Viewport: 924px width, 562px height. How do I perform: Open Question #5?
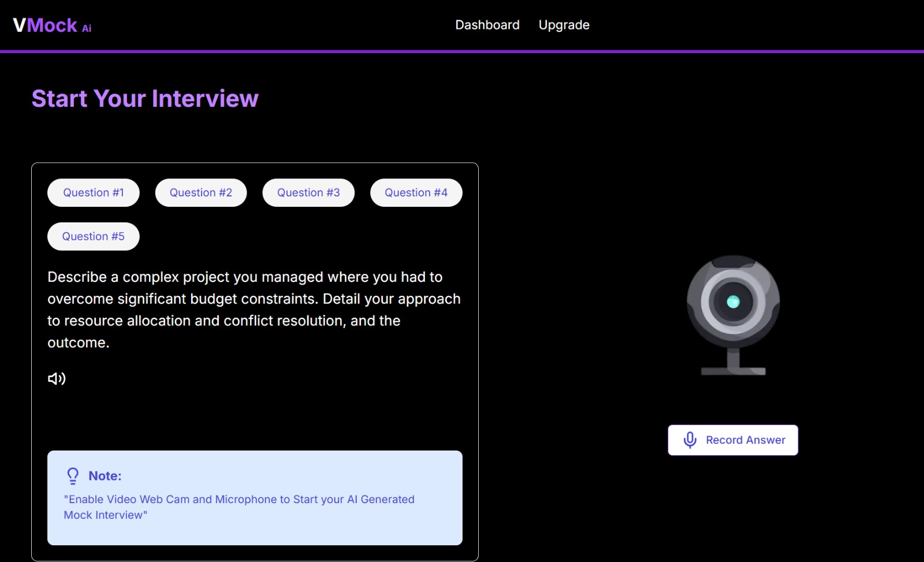click(x=94, y=237)
